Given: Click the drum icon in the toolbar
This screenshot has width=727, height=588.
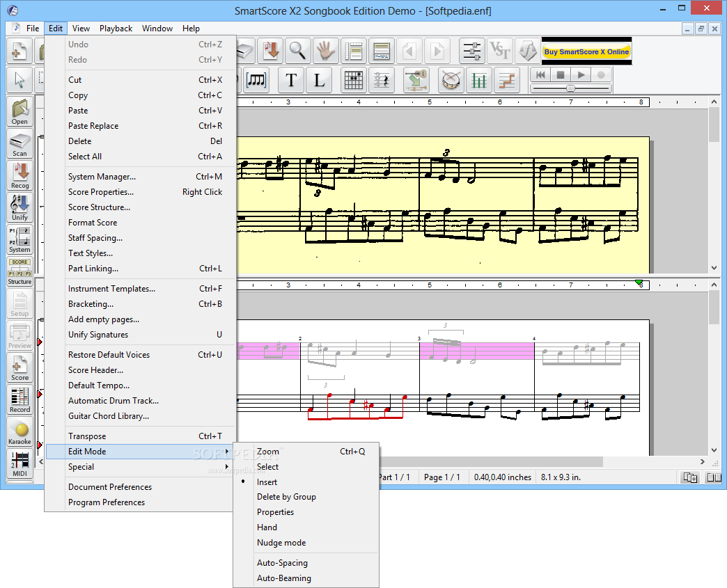Looking at the screenshot, I should tap(451, 80).
